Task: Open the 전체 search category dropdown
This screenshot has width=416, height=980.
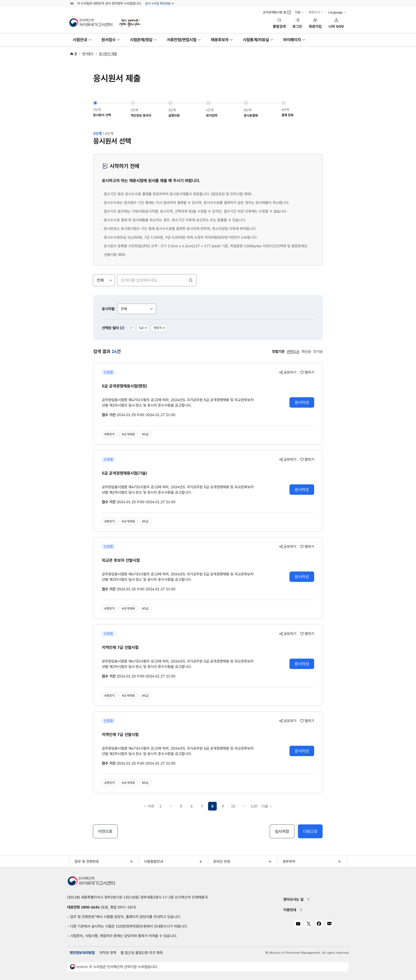Action: pyautogui.click(x=104, y=280)
